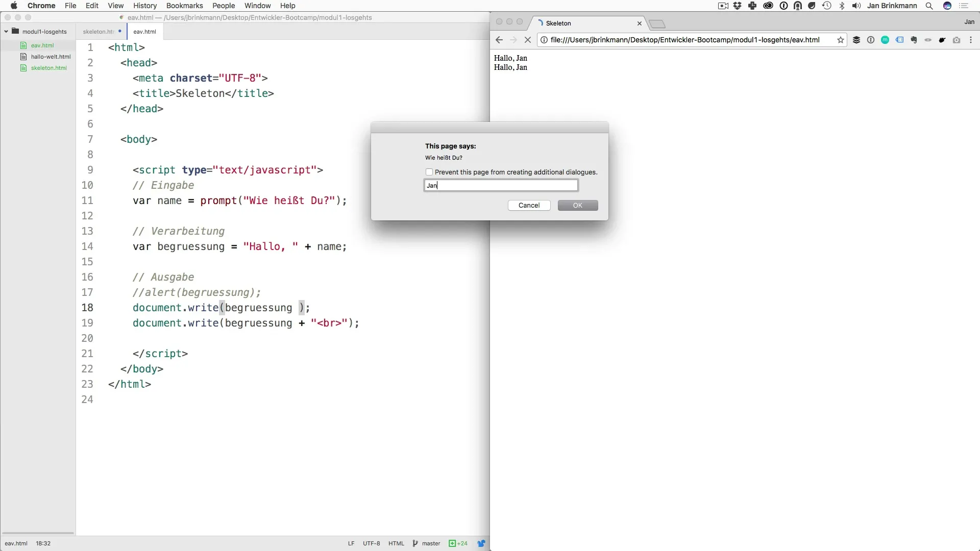Click the Buffer extension icon in Chrome
Screen dimensions: 980x551
coord(856,40)
